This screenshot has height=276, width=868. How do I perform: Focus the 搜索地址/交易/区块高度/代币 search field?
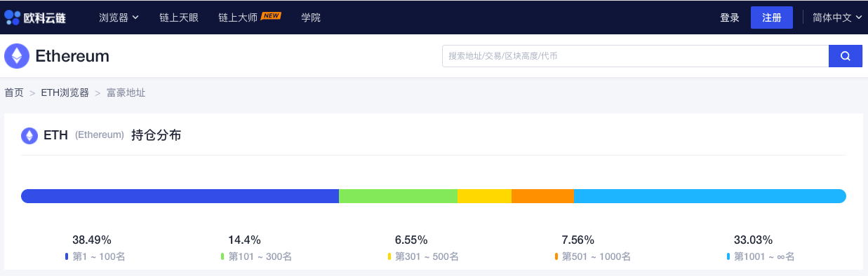click(635, 56)
